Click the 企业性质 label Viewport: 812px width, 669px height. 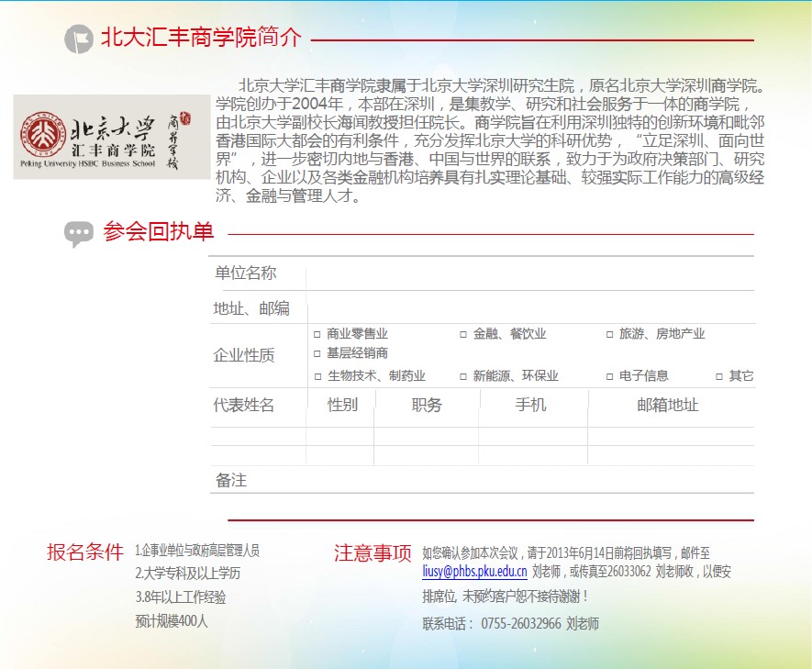[x=244, y=355]
